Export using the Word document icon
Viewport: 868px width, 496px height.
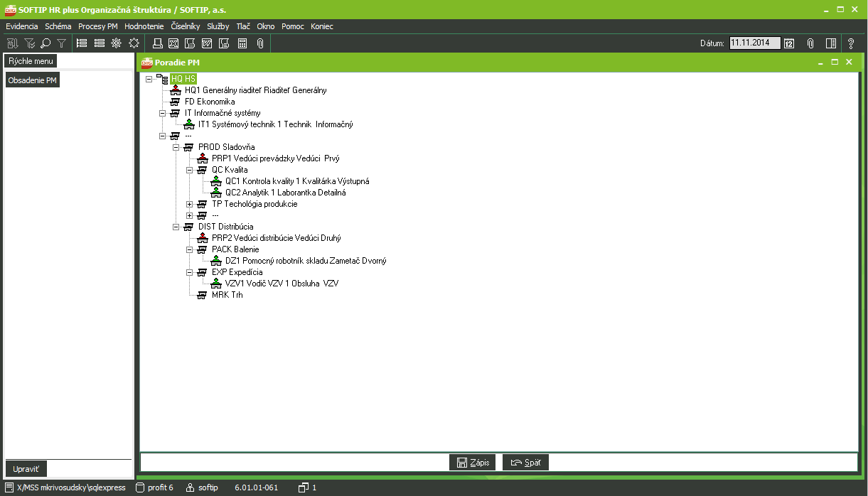207,43
